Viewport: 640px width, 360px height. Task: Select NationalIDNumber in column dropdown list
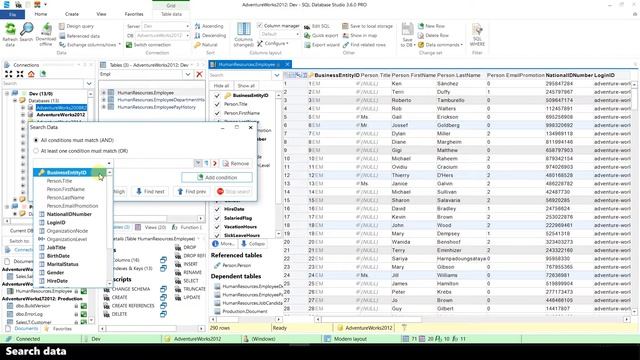[69, 214]
